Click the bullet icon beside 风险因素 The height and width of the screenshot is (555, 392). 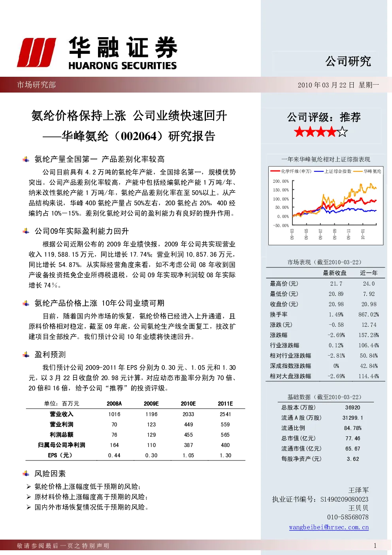coord(26,474)
